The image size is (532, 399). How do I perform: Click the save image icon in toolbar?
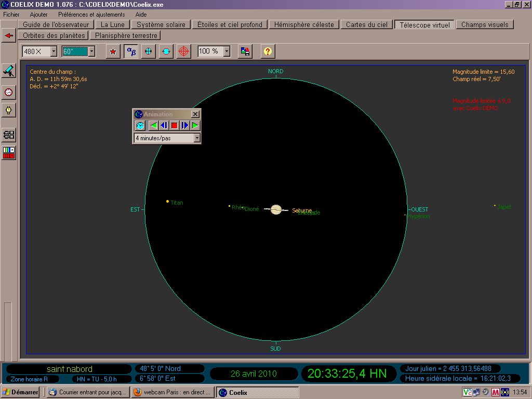pos(245,51)
